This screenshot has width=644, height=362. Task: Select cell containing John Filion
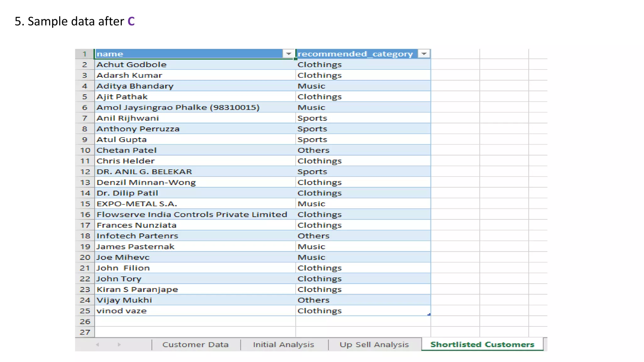click(195, 268)
